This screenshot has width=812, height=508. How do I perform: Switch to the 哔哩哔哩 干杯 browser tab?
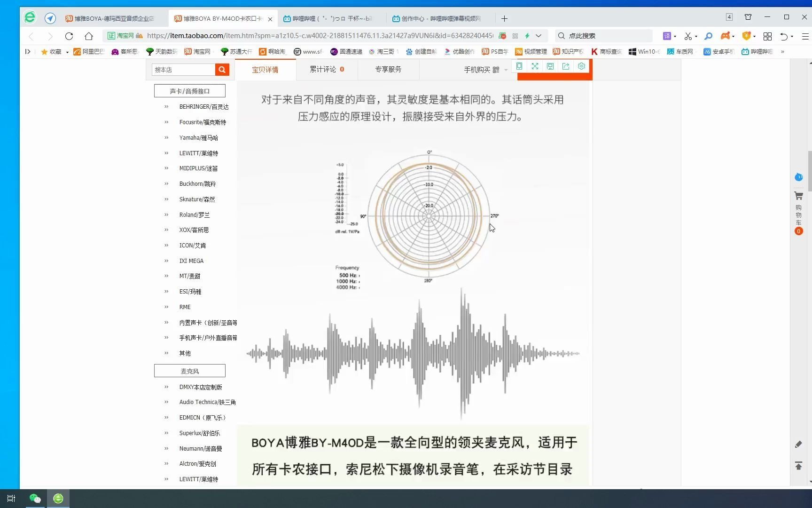(x=332, y=19)
